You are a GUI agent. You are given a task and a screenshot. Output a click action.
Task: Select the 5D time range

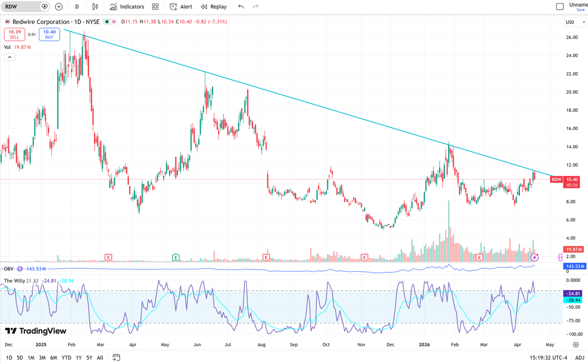[x=20, y=358]
